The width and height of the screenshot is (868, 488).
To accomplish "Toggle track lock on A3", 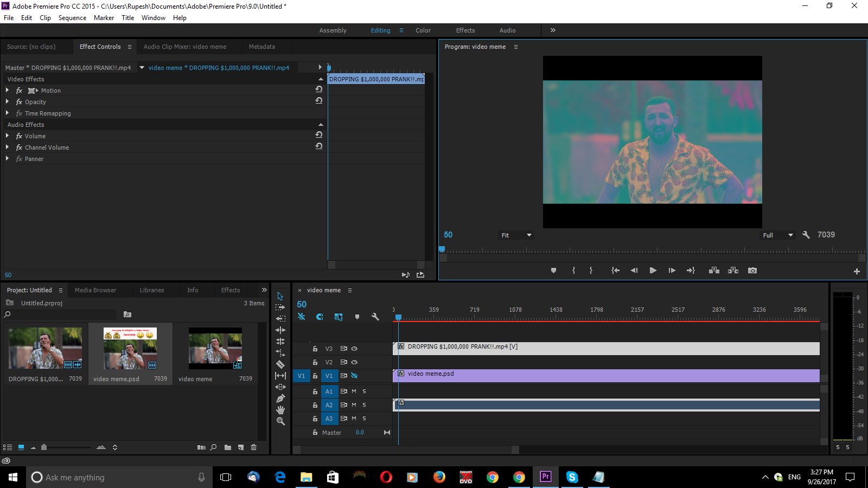I will point(315,419).
